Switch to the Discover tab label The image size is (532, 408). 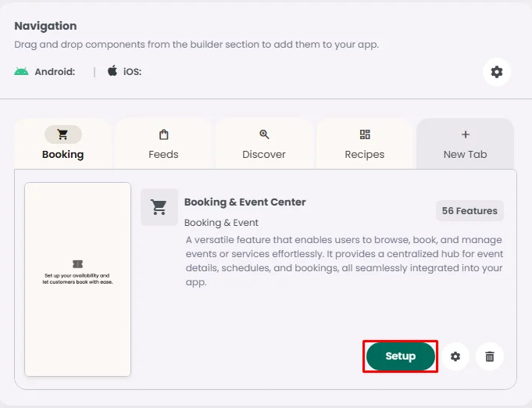[x=264, y=154]
